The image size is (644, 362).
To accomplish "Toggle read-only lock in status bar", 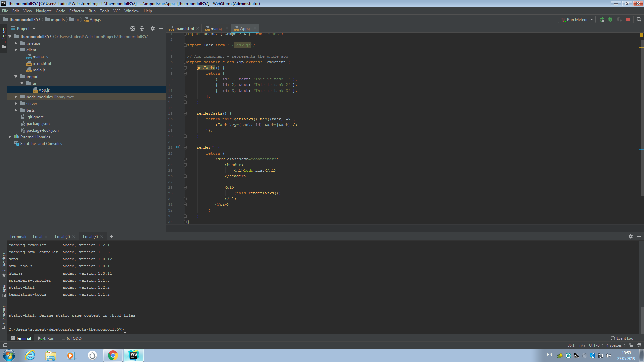I will [x=631, y=345].
